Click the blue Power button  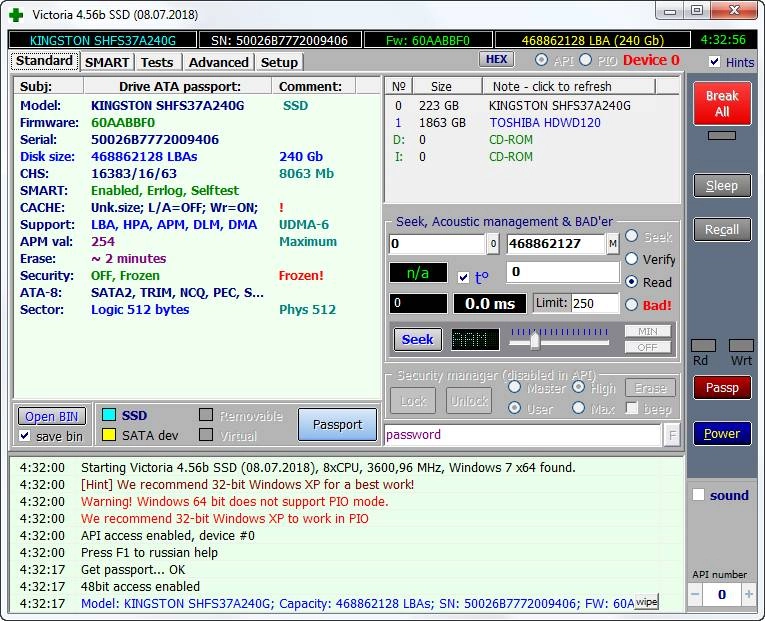[x=722, y=433]
